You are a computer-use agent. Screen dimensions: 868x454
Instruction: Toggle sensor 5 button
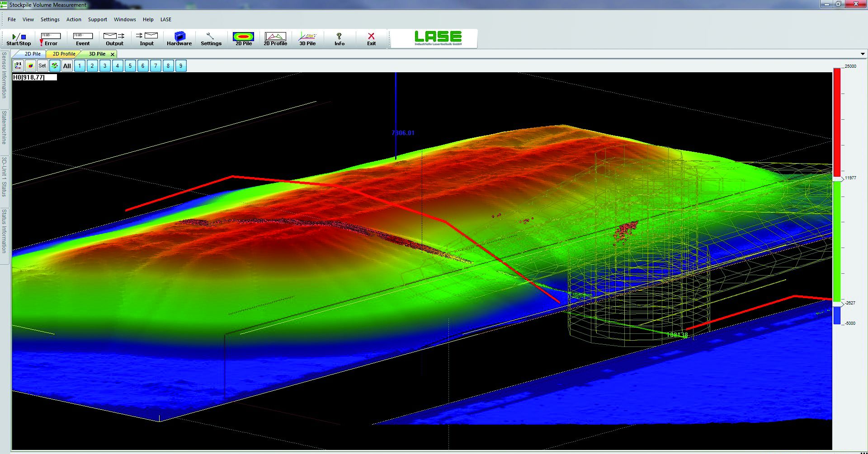[x=130, y=66]
